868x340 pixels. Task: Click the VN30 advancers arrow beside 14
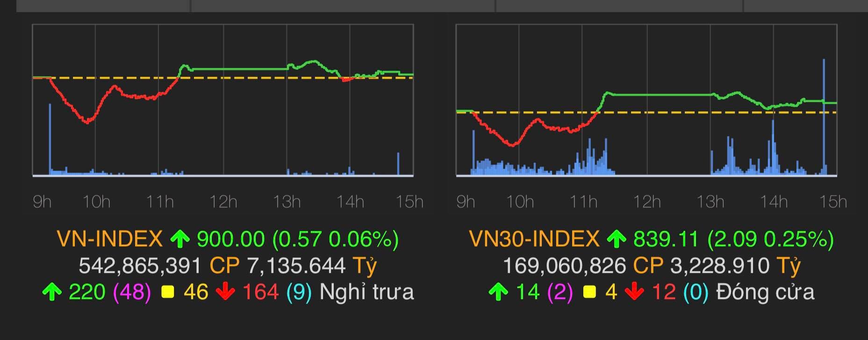pyautogui.click(x=498, y=292)
